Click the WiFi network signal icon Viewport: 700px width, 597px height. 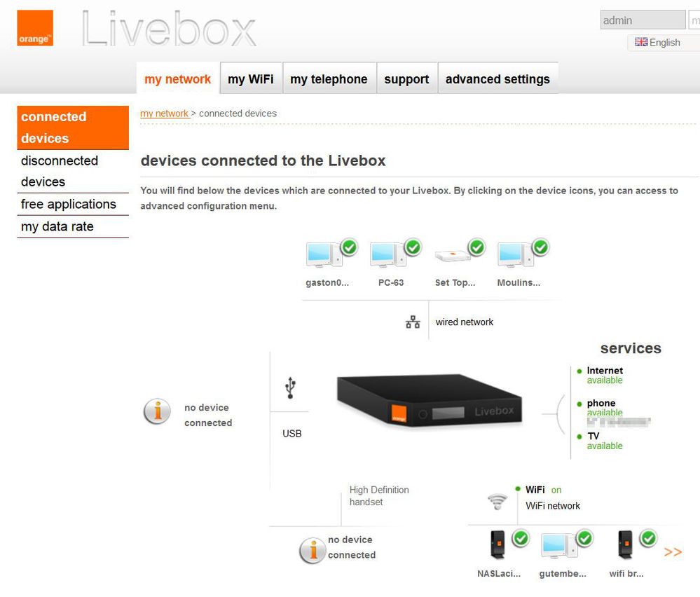pos(497,502)
